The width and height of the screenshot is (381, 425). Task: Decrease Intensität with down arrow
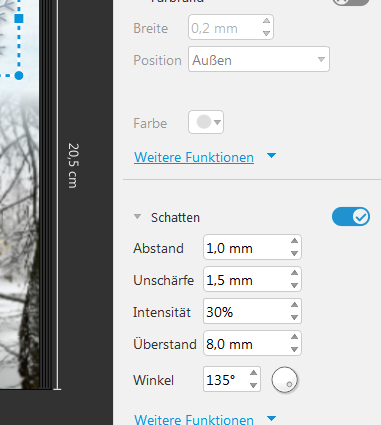294,318
